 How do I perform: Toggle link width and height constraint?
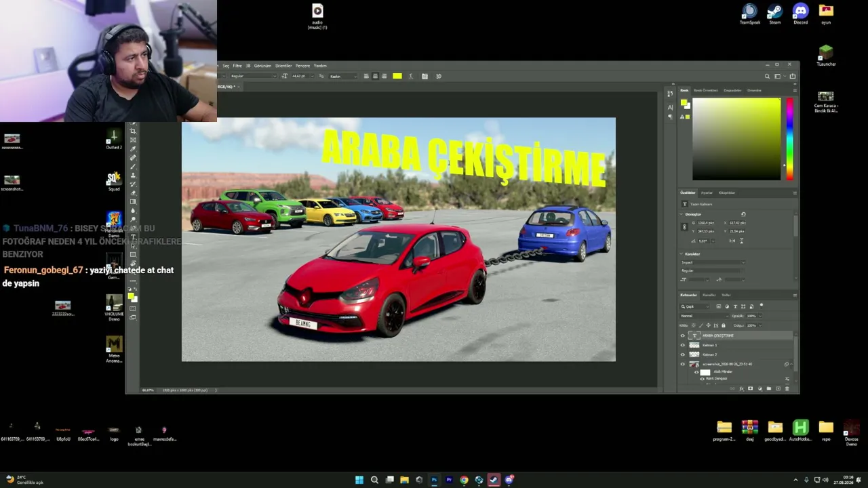point(684,227)
